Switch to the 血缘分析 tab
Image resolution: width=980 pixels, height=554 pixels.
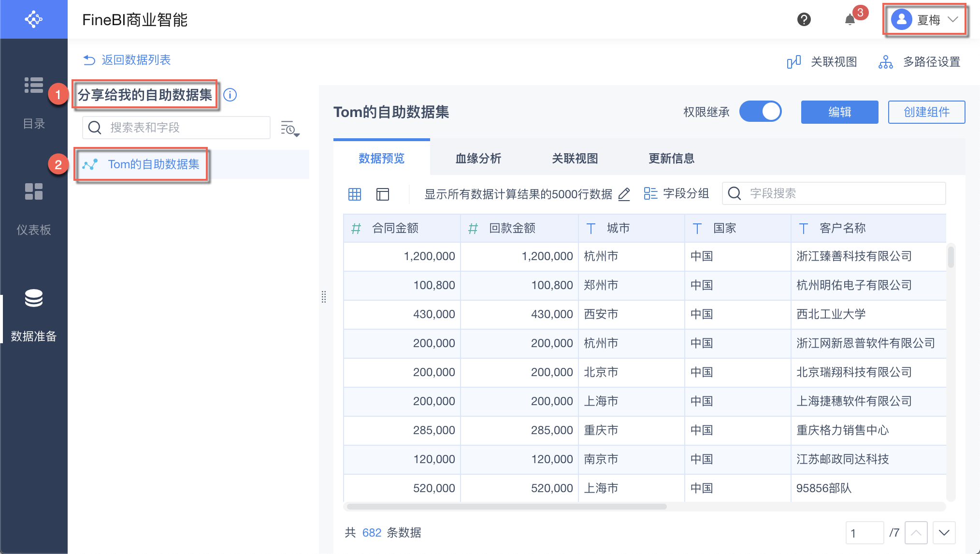pyautogui.click(x=478, y=159)
